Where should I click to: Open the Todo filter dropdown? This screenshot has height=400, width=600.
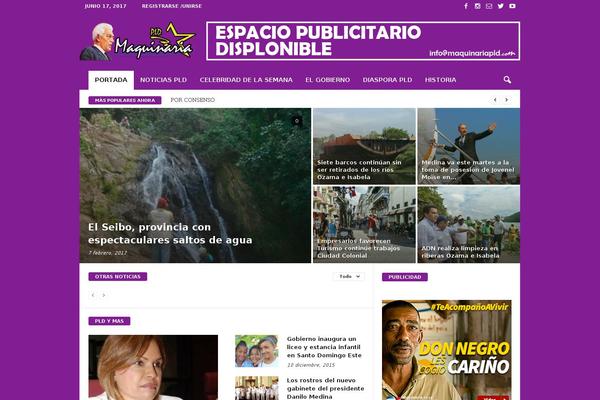pos(349,276)
